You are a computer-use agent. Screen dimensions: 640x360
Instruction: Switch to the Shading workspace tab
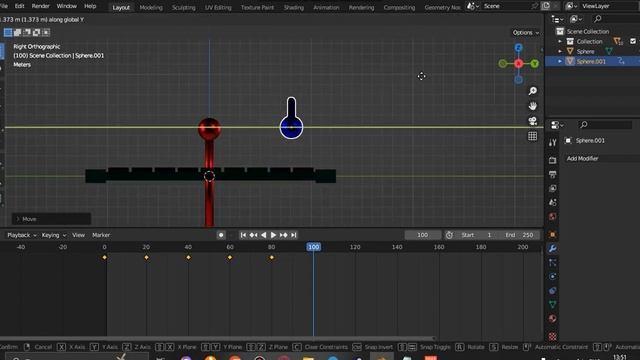coord(294,7)
